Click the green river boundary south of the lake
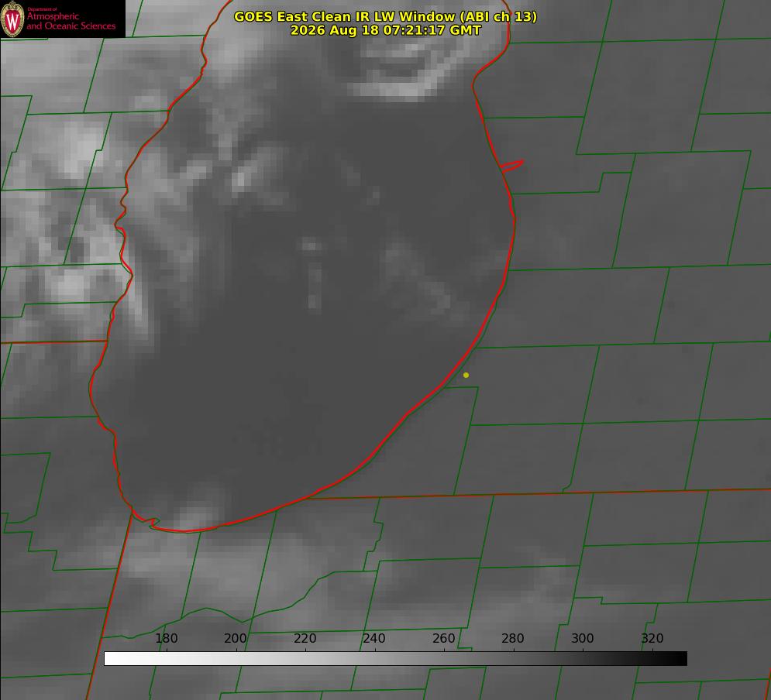This screenshot has height=700, width=771. click(246, 614)
